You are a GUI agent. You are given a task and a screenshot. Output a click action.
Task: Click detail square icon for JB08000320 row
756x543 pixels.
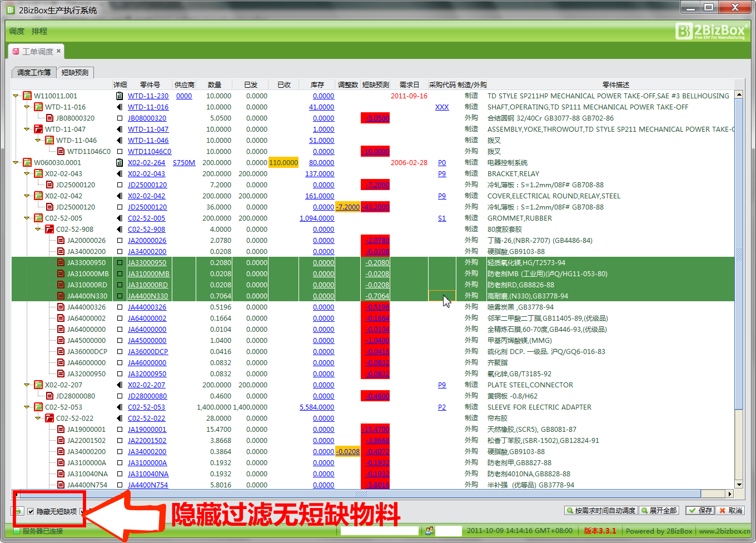120,118
